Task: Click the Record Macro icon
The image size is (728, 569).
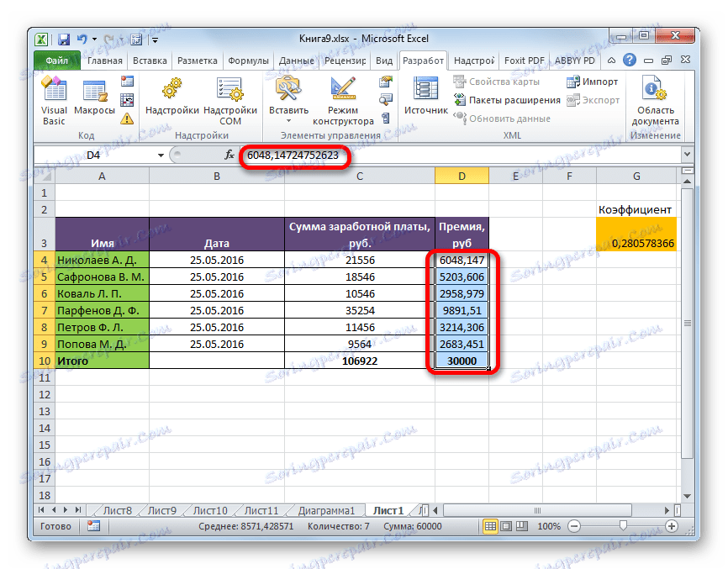Action: click(127, 82)
